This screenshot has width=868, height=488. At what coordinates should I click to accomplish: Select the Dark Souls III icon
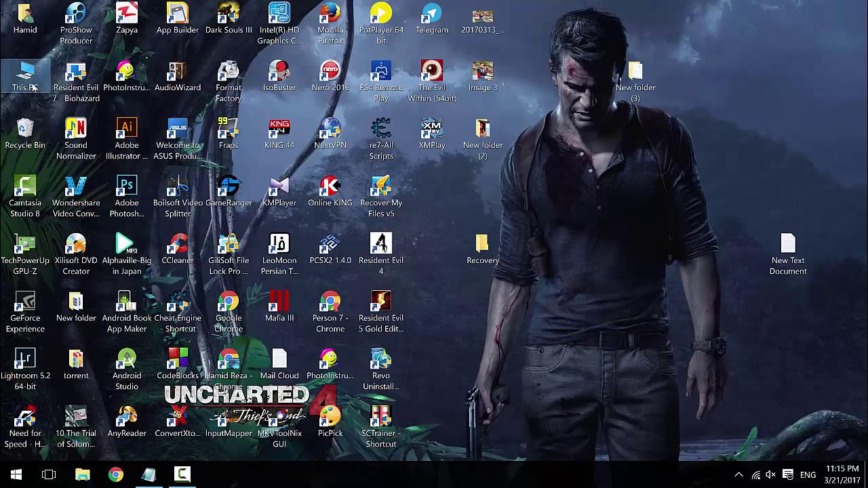229,18
